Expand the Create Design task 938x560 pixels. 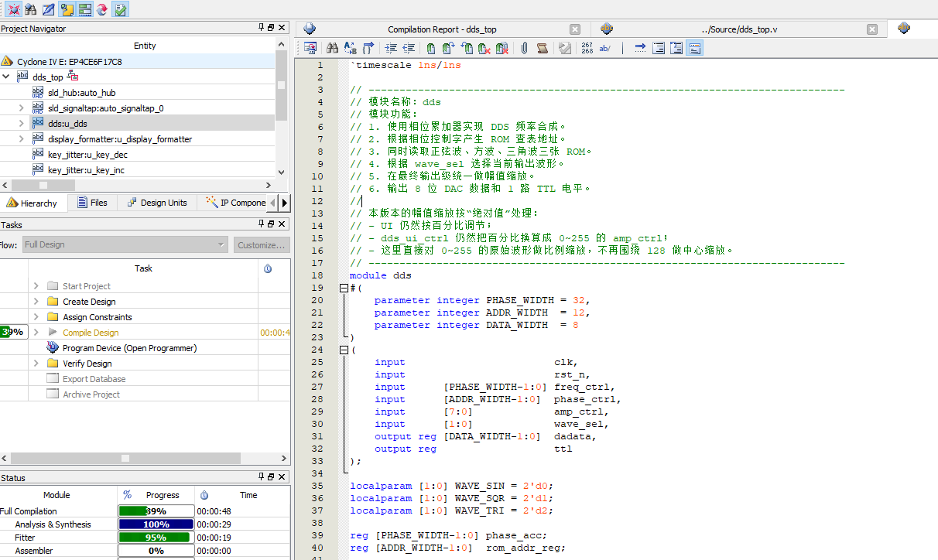36,301
